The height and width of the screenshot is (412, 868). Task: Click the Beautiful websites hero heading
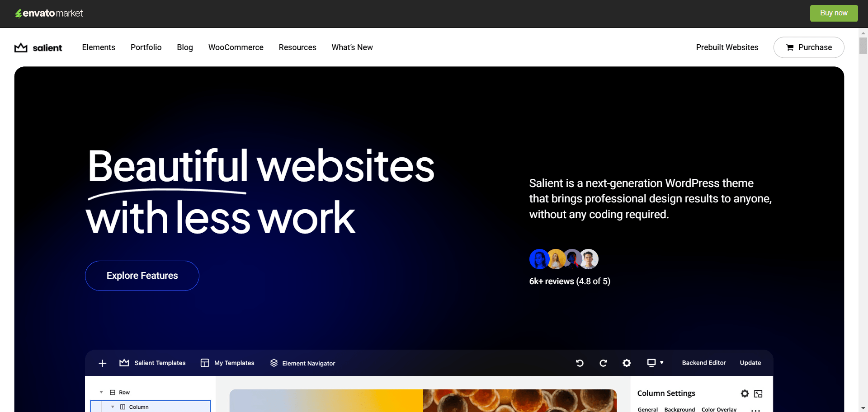click(x=260, y=192)
